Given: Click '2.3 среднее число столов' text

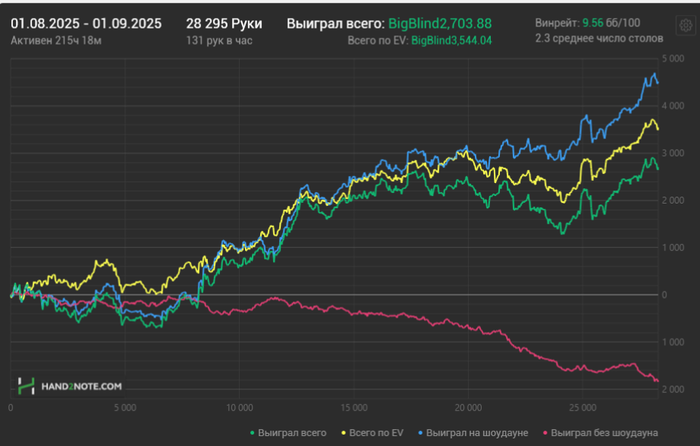Looking at the screenshot, I should (599, 38).
